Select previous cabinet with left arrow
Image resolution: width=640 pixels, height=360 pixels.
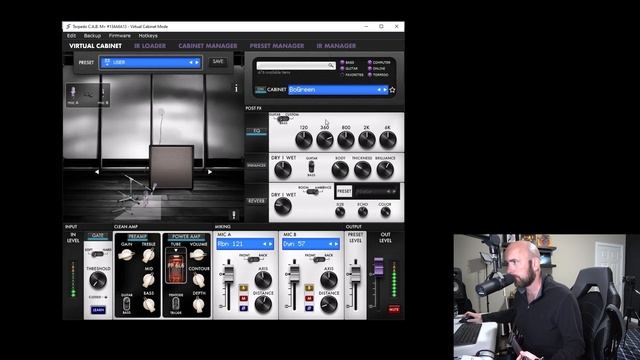click(x=378, y=90)
